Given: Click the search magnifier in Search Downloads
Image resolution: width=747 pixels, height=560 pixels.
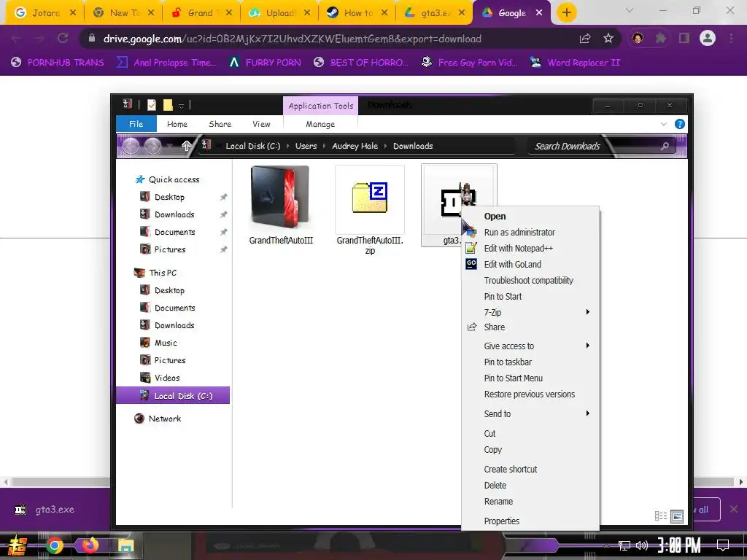Looking at the screenshot, I should click(x=665, y=146).
